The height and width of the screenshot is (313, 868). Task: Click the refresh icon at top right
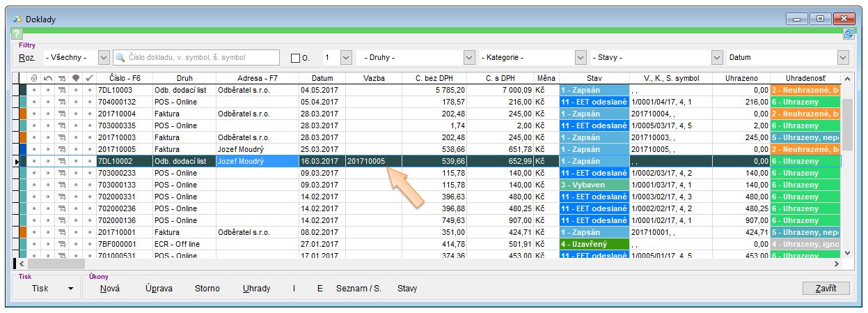pos(849,34)
